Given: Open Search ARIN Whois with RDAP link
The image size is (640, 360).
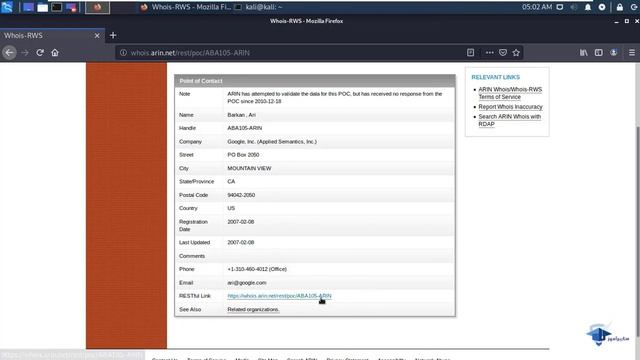Looking at the screenshot, I should pos(509,120).
